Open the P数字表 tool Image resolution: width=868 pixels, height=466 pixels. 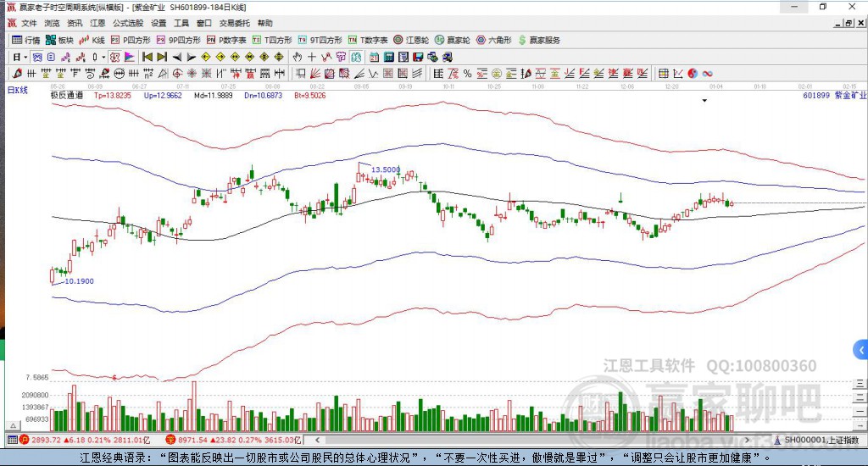(226, 40)
